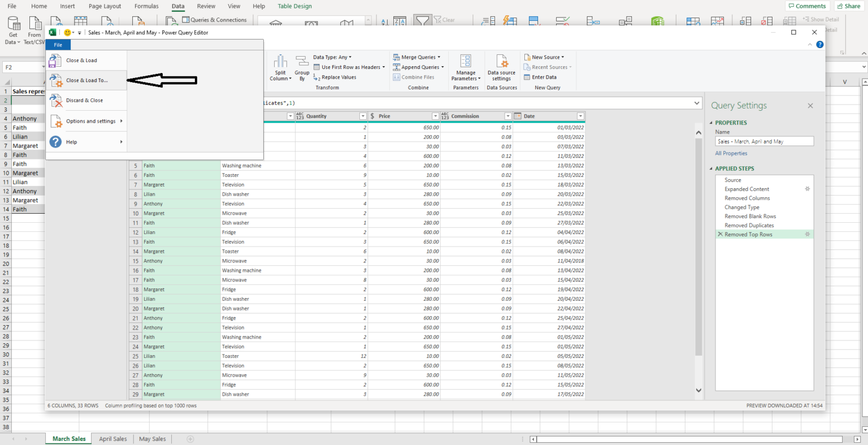Screen dimensions: 868x445
Task: Open the Split Column tool
Action: 280,68
